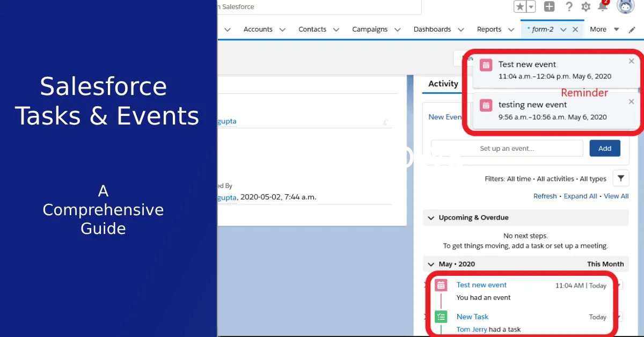The width and height of the screenshot is (644, 337).
Task: Click the Refresh link
Action: click(x=545, y=196)
